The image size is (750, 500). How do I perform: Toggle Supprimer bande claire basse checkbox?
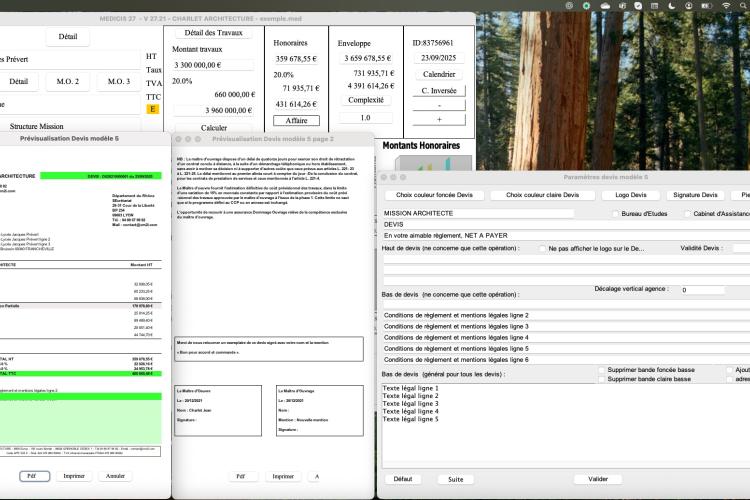pos(602,379)
